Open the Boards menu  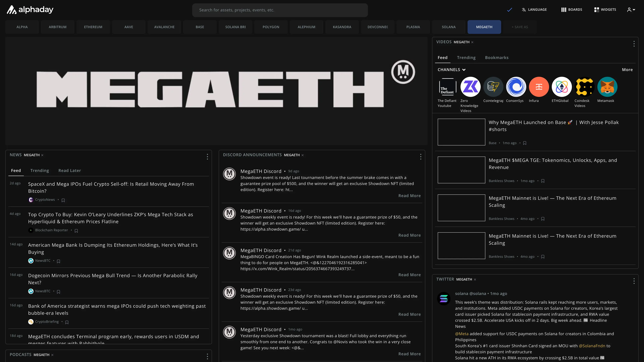572,10
